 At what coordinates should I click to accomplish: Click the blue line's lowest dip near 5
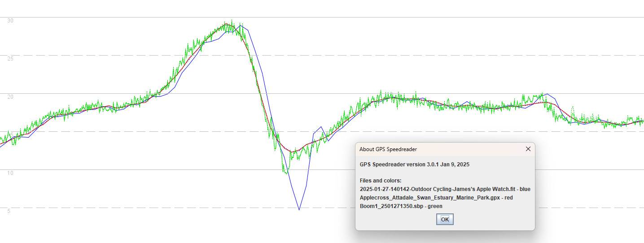click(299, 209)
